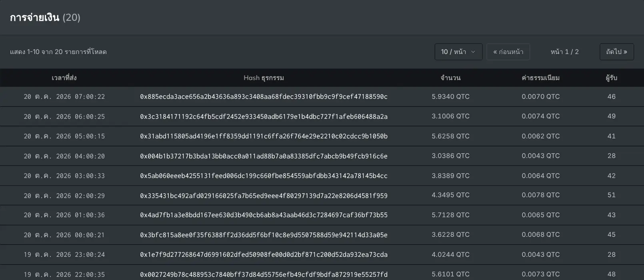Select the timestamp 07:00:22 on 20 ต.ค. 2026
The image size is (644, 280).
64,97
